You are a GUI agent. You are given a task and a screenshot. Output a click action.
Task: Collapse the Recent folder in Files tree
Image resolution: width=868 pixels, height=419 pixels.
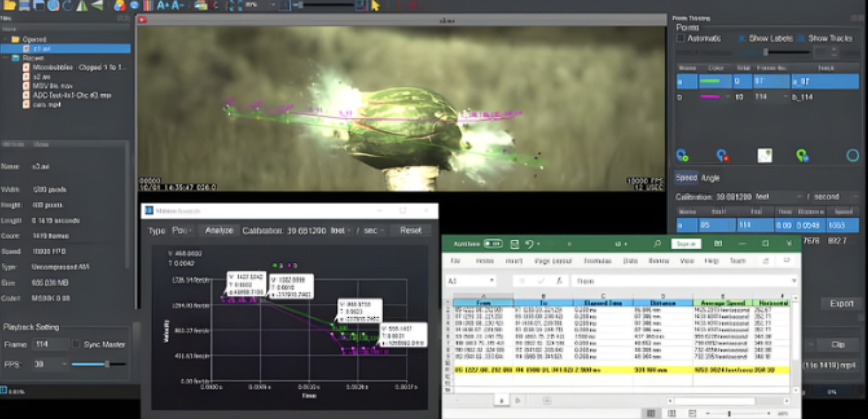point(5,58)
